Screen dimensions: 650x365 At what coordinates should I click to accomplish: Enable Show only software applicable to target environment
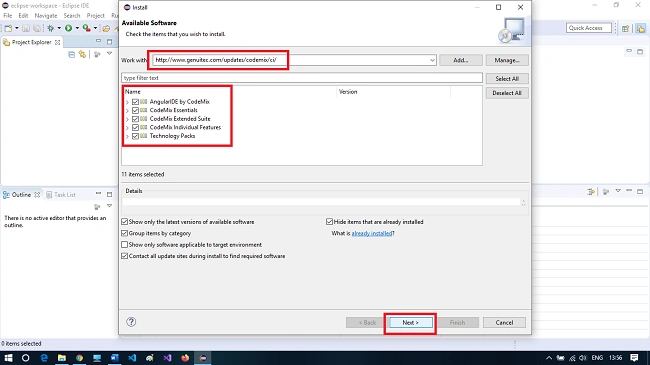tap(124, 245)
